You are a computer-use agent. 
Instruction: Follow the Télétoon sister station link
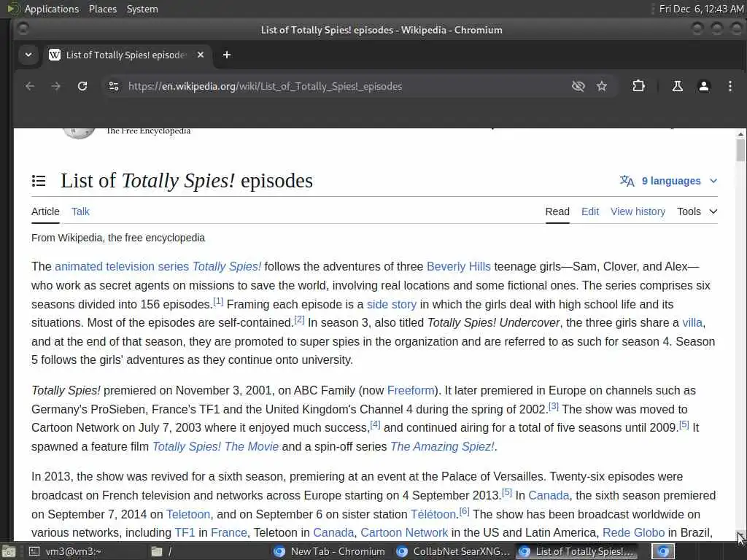pyautogui.click(x=433, y=514)
